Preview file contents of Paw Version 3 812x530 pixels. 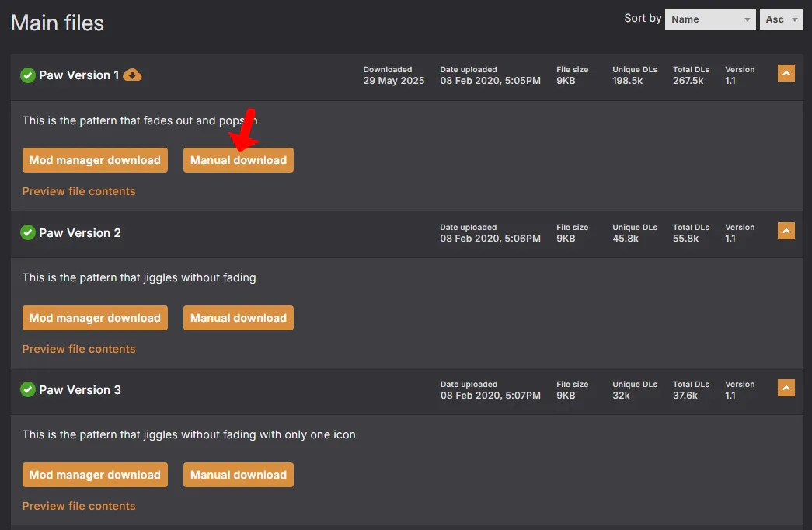point(78,506)
